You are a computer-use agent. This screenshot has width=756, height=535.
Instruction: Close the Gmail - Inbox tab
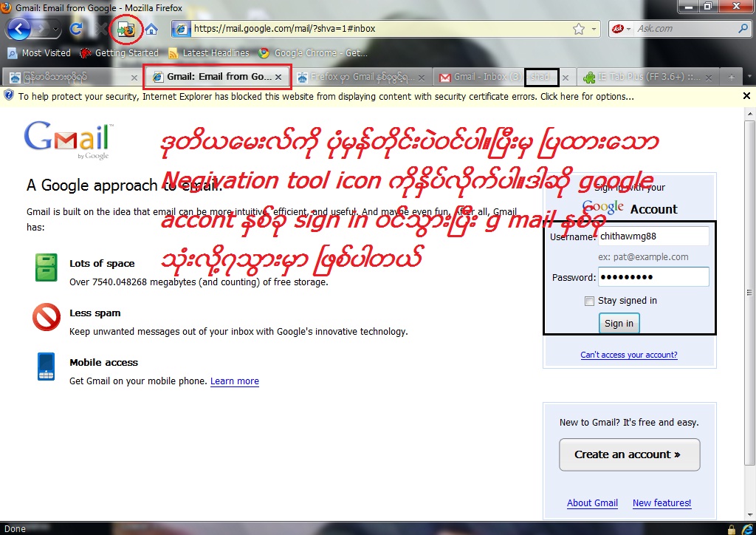[x=566, y=78]
